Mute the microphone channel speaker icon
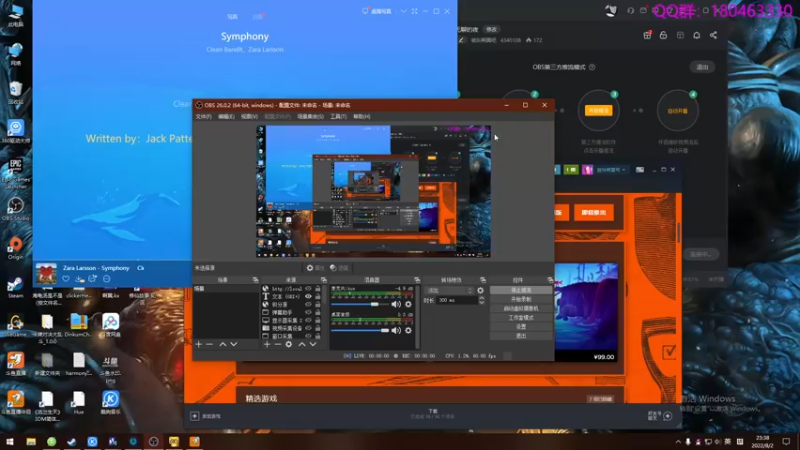The image size is (800, 450). pyautogui.click(x=396, y=304)
